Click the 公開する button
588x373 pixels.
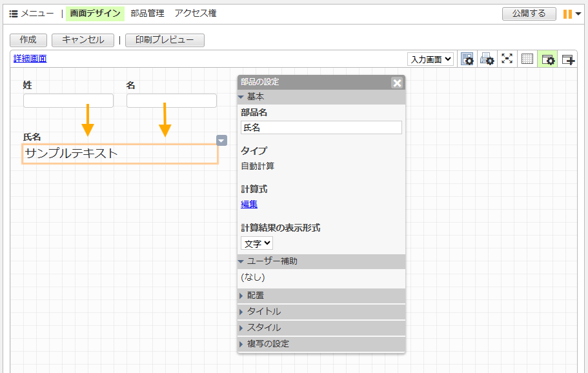[529, 14]
